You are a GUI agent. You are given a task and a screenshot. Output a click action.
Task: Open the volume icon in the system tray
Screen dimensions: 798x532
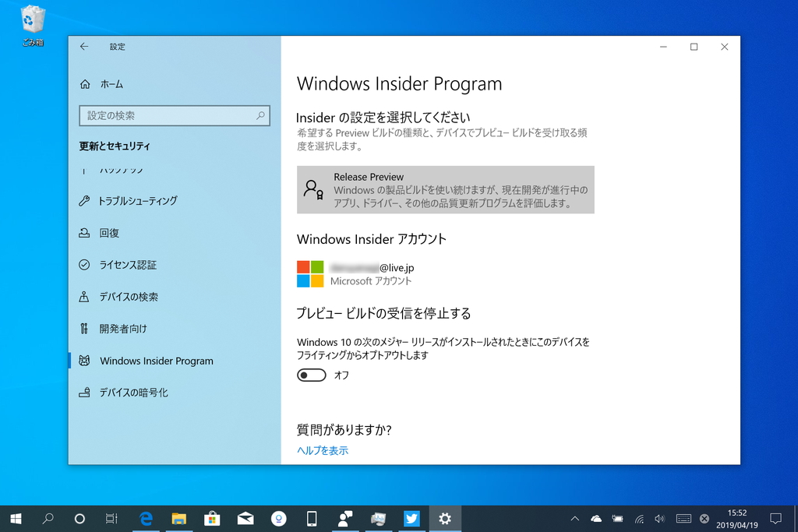[x=659, y=518]
